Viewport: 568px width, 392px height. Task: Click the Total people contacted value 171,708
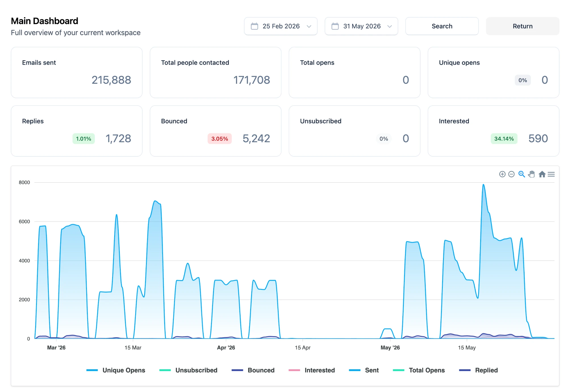pyautogui.click(x=252, y=80)
